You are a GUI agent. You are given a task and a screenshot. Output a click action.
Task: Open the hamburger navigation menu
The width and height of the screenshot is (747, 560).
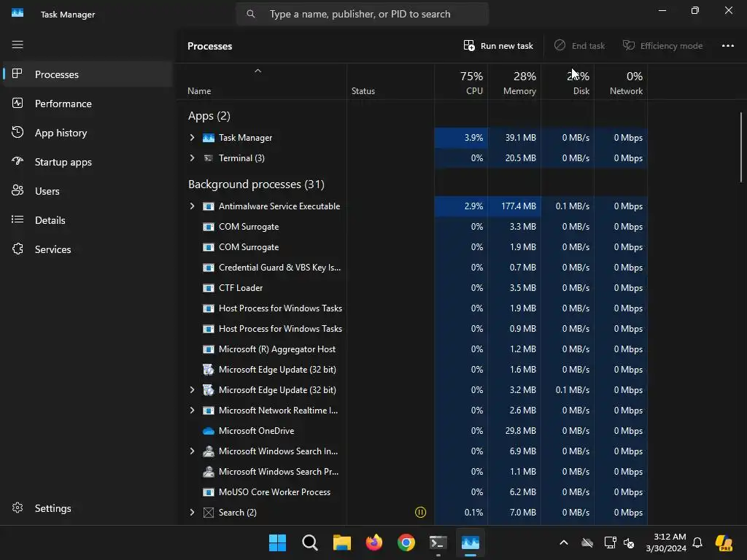point(18,44)
